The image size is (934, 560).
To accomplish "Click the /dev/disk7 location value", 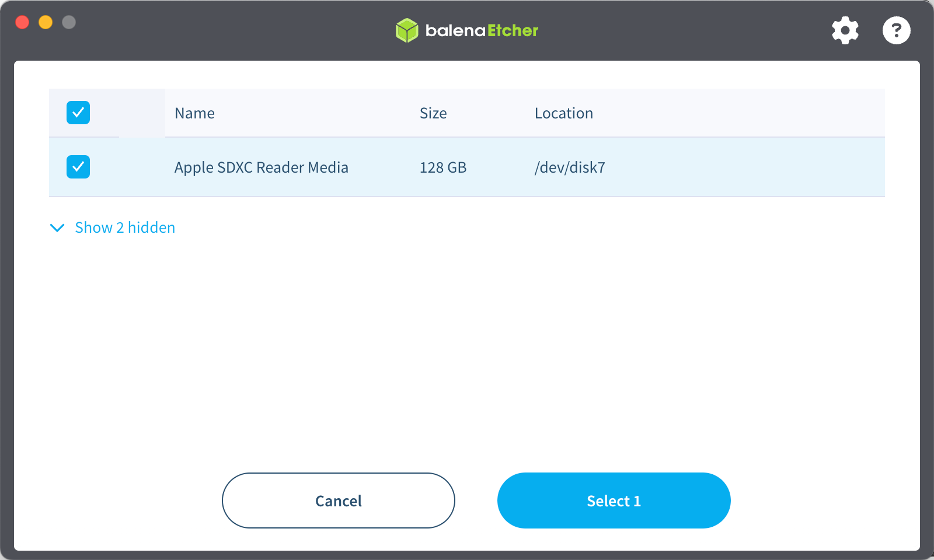I will (x=570, y=167).
